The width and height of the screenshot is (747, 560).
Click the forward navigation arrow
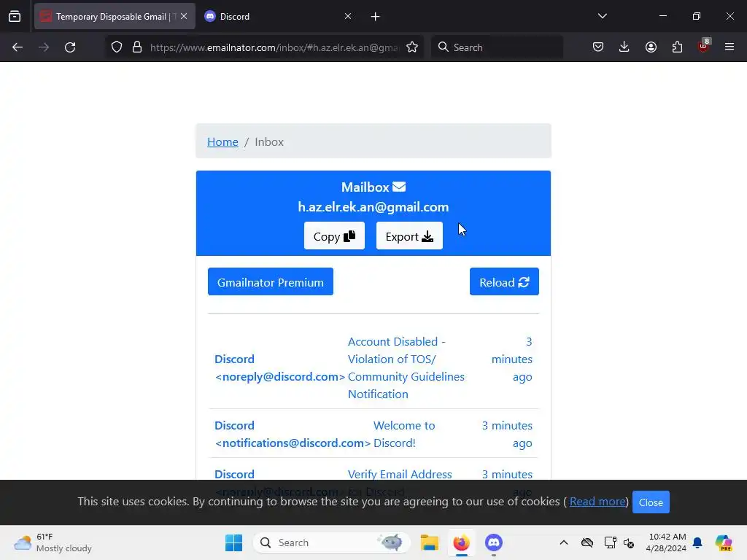(44, 47)
